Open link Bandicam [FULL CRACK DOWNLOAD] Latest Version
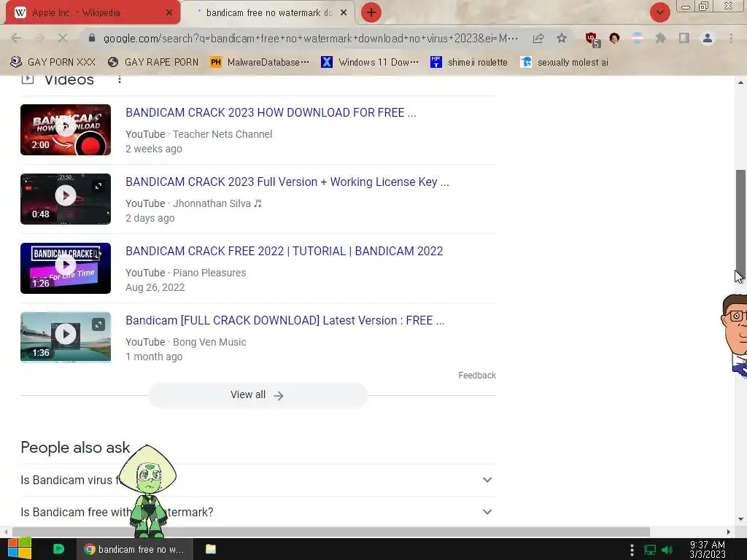 (x=285, y=321)
